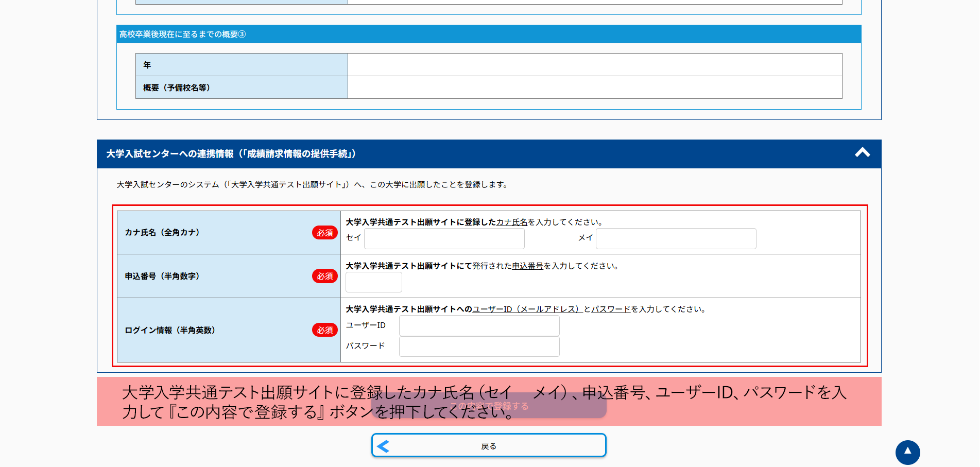Click underlined ユーザーID（メールアドレス） text
The height and width of the screenshot is (467, 980).
(x=527, y=309)
